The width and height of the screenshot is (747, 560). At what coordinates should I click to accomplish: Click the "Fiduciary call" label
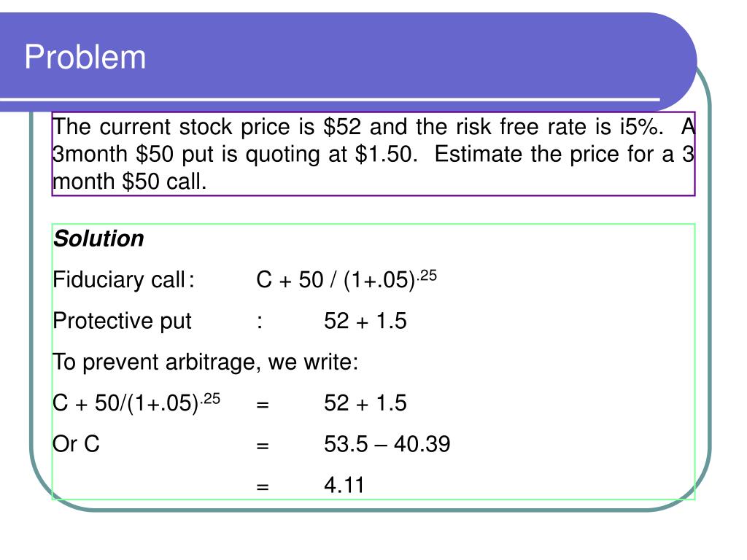[119, 280]
